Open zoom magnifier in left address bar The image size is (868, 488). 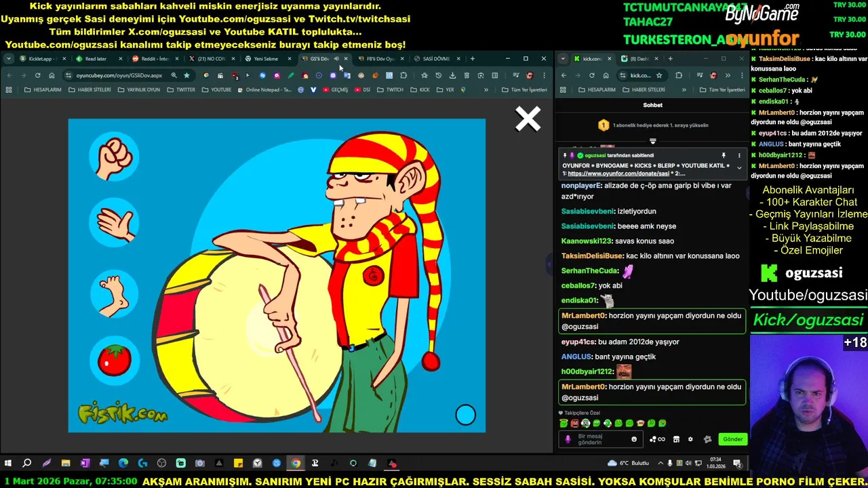pos(174,75)
